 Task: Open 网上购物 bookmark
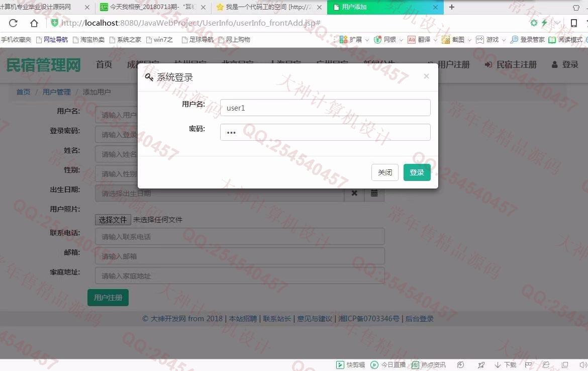234,39
